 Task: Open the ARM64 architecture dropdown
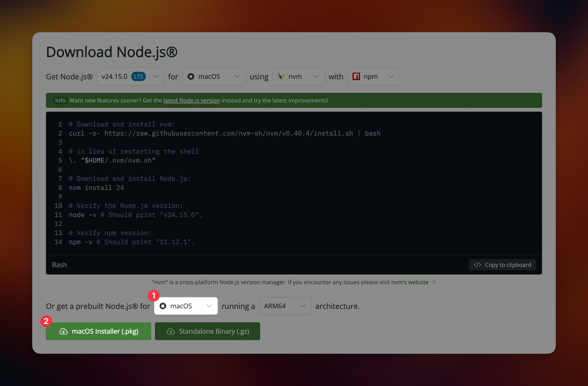pyautogui.click(x=285, y=306)
